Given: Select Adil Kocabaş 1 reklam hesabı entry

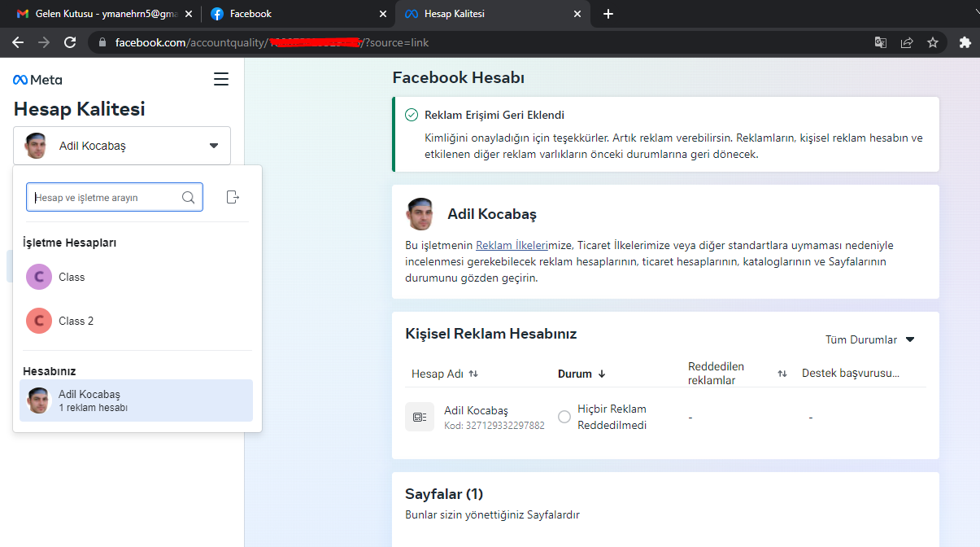Looking at the screenshot, I should (136, 400).
